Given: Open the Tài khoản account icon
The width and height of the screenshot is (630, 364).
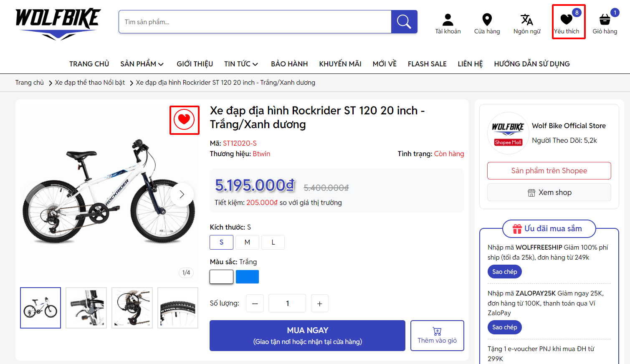Looking at the screenshot, I should (x=448, y=24).
